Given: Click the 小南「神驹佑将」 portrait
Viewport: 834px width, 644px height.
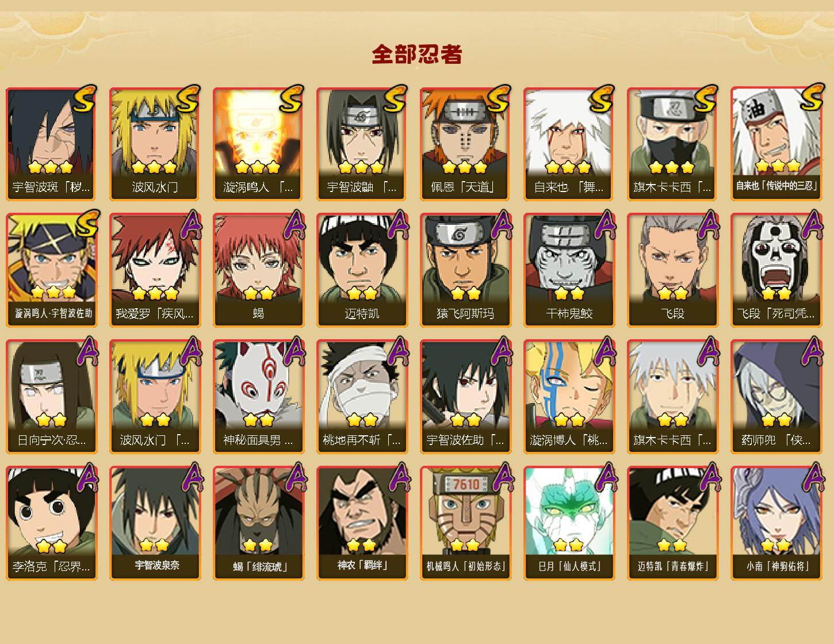Looking at the screenshot, I should tap(776, 523).
